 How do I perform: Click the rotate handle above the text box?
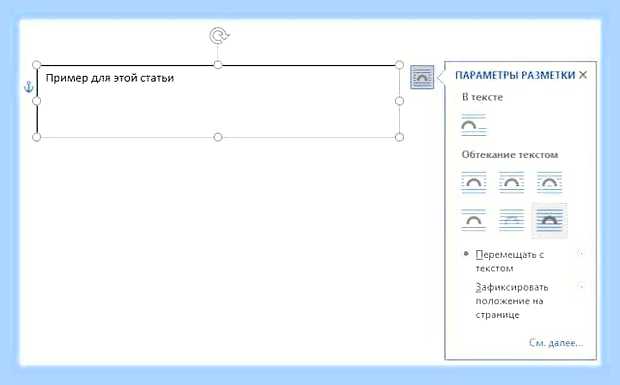[218, 36]
